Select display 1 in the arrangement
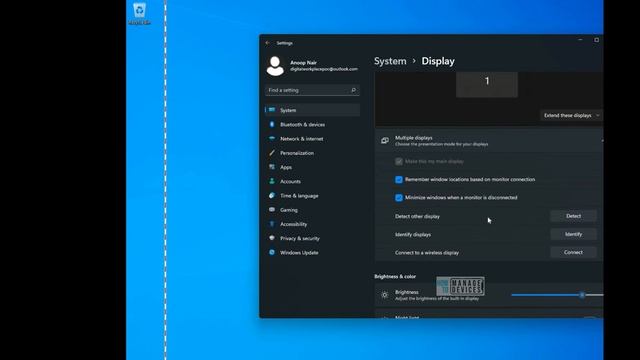Screen dimensions: 640x360 tap(487, 84)
